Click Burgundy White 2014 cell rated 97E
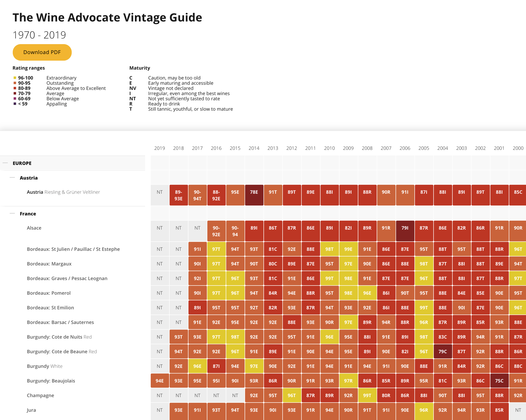Viewport: 526px width, 420px height. [x=254, y=366]
